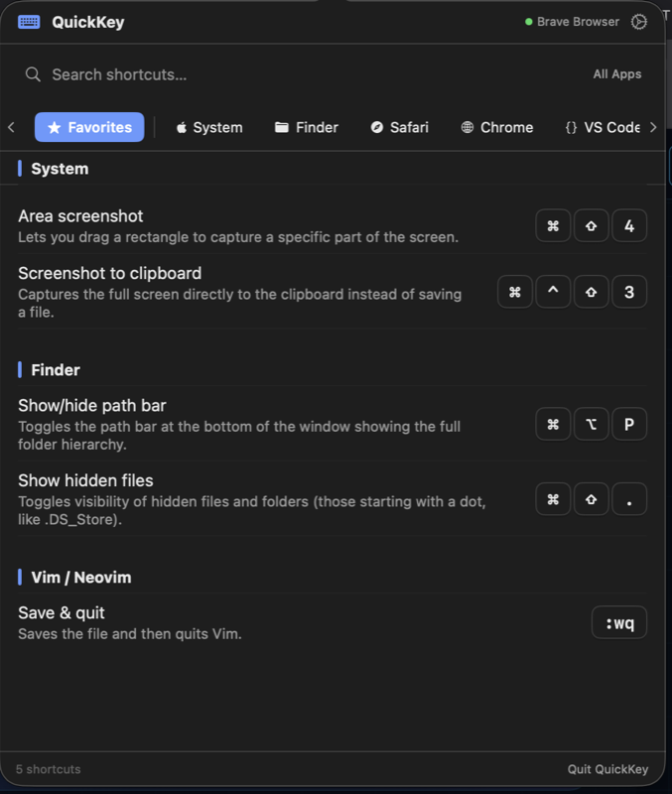Switch to the Finder tab

[x=307, y=127]
